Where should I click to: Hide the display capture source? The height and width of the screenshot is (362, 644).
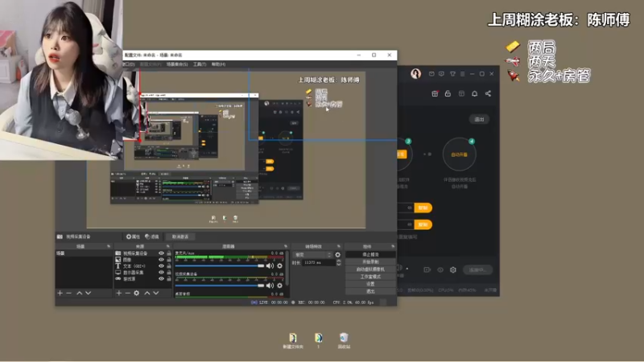(161, 273)
